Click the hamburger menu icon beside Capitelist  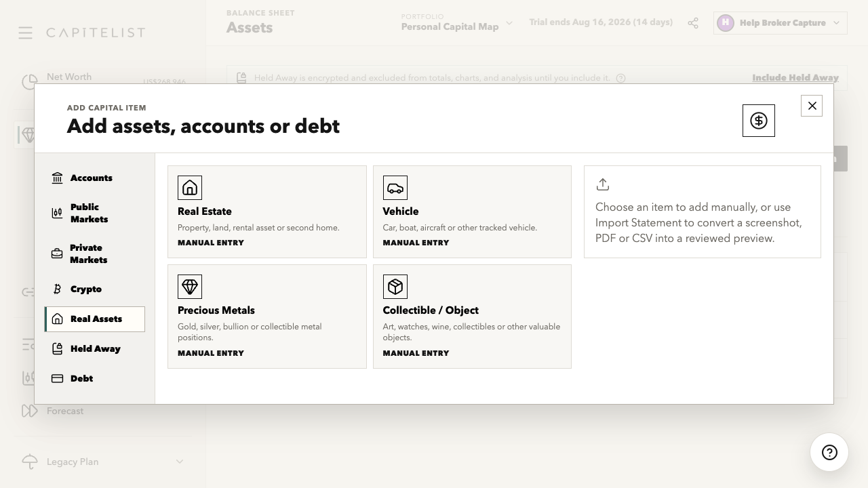pos(25,33)
